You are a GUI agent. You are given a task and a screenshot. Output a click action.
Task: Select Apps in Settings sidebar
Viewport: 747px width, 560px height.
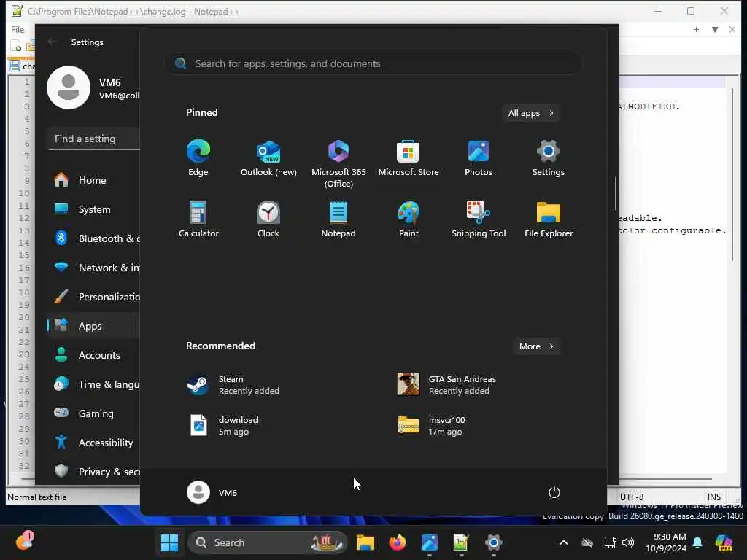[93, 326]
